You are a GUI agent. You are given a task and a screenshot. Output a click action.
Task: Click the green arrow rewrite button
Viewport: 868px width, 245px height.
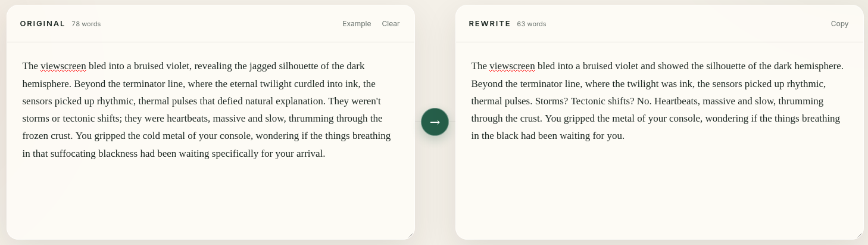point(435,122)
